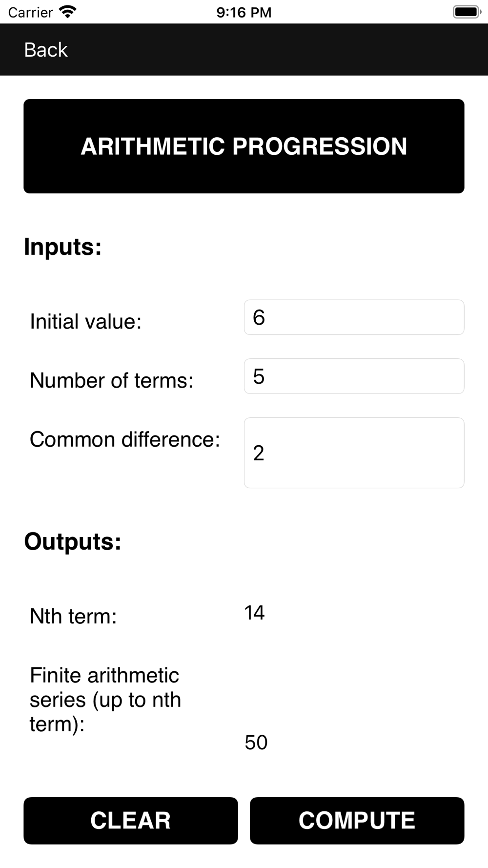Tap the Outputs section heading
The width and height of the screenshot is (488, 868).
73,541
